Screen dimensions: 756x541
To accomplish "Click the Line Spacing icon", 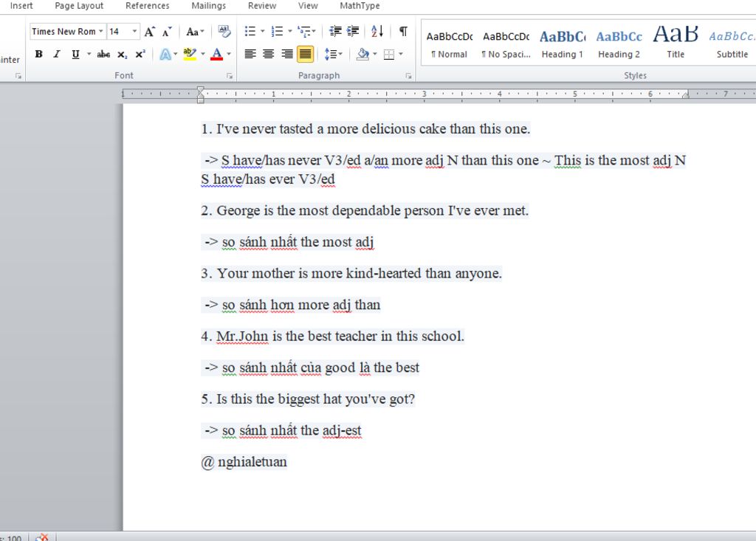I will click(330, 54).
